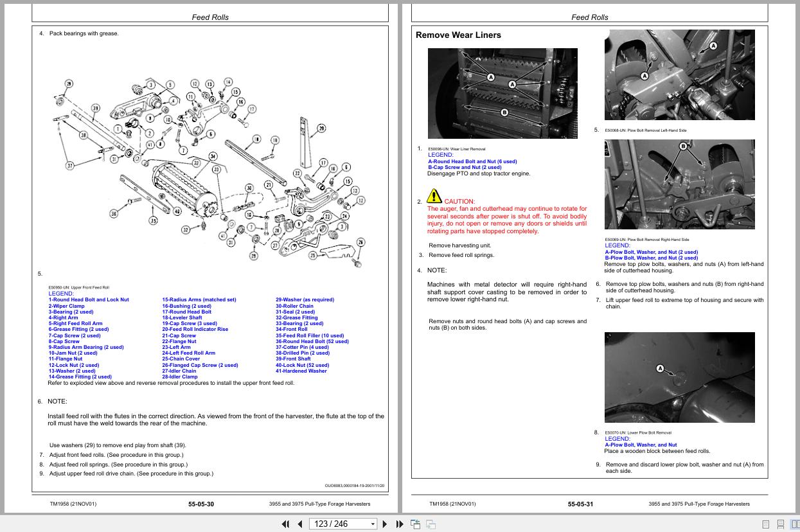Click the right-hand side plow bolt photo
Image resolution: width=800 pixels, height=532 pixels.
tap(679, 184)
